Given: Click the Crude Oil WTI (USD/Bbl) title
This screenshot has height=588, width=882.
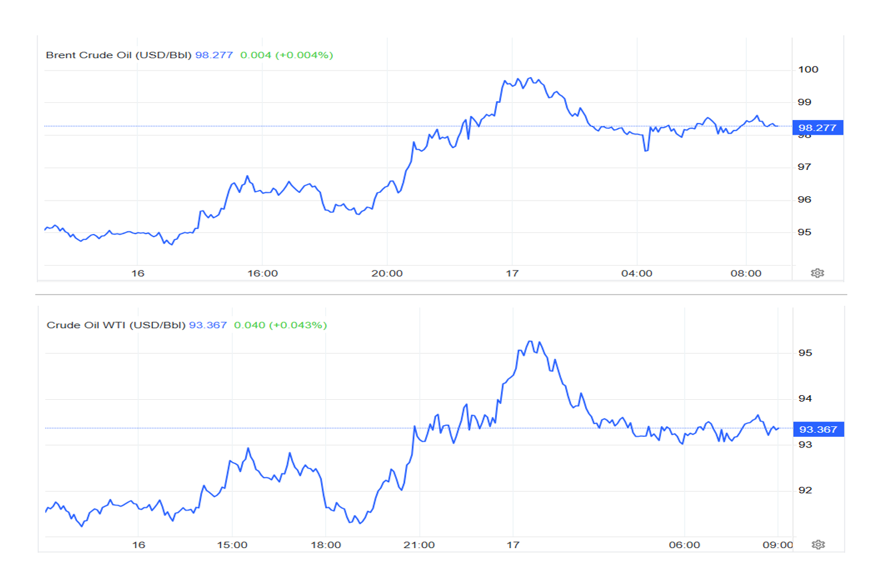Looking at the screenshot, I should pos(116,325).
